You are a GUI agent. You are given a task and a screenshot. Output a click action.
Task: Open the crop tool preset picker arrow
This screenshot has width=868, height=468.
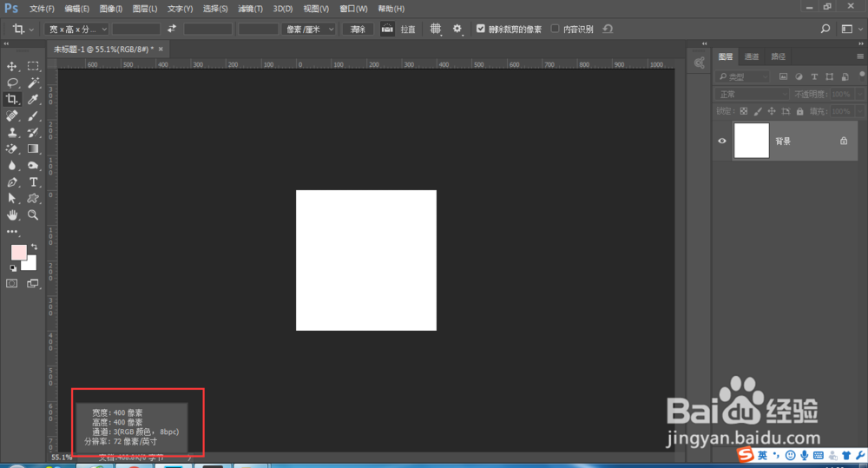pyautogui.click(x=31, y=29)
